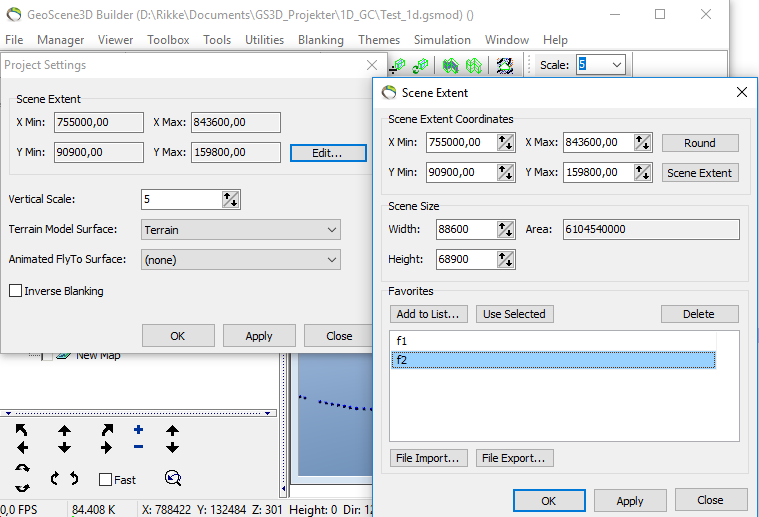Click Delete in the Favorites section
Image resolution: width=759 pixels, height=517 pixels.
(x=699, y=314)
